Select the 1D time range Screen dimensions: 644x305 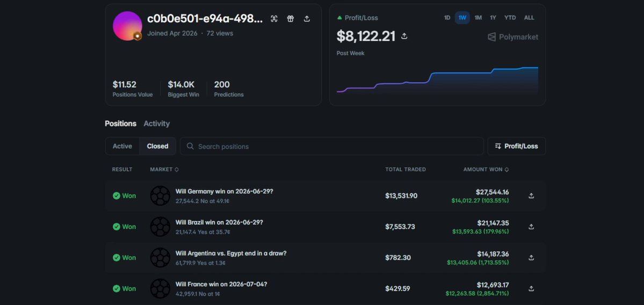(447, 18)
